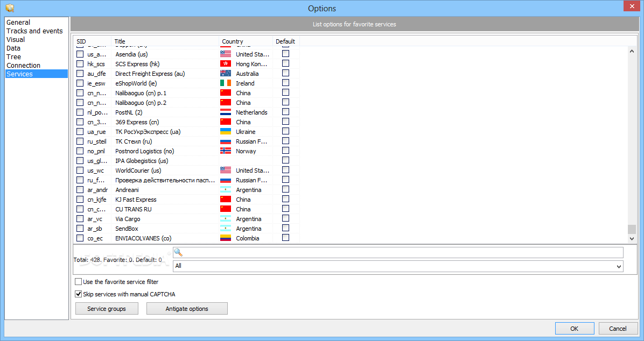This screenshot has width=644, height=341.
Task: Click the China flag for KJ Fast Express
Action: click(x=226, y=200)
